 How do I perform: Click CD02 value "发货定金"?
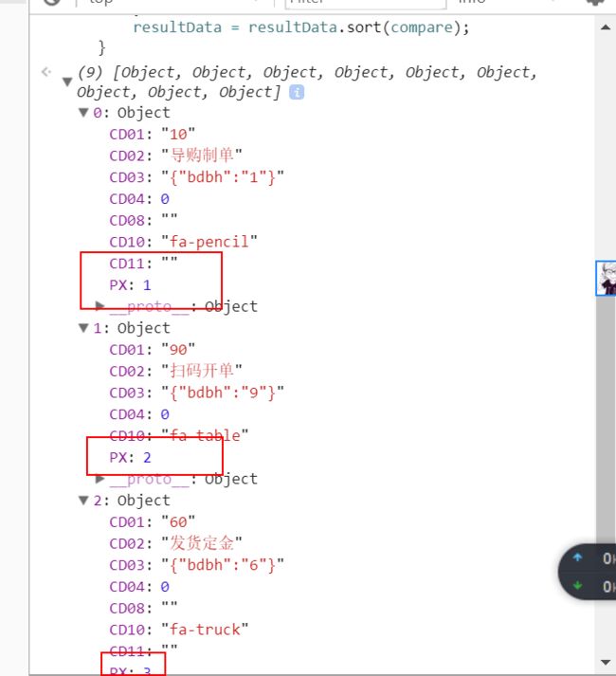202,543
